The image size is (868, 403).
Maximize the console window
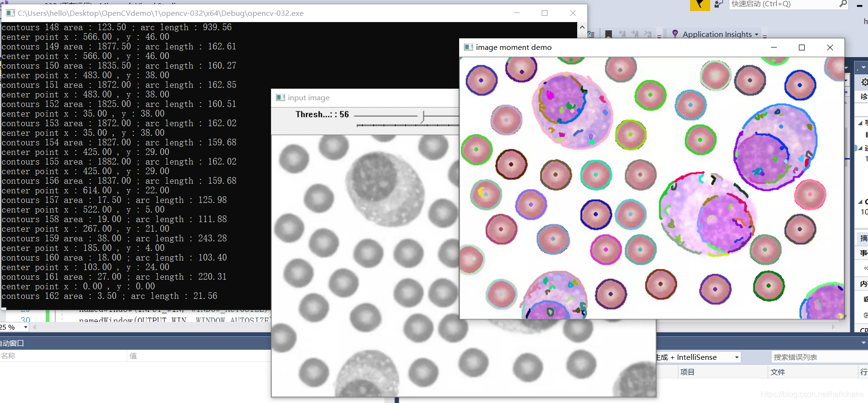click(545, 13)
